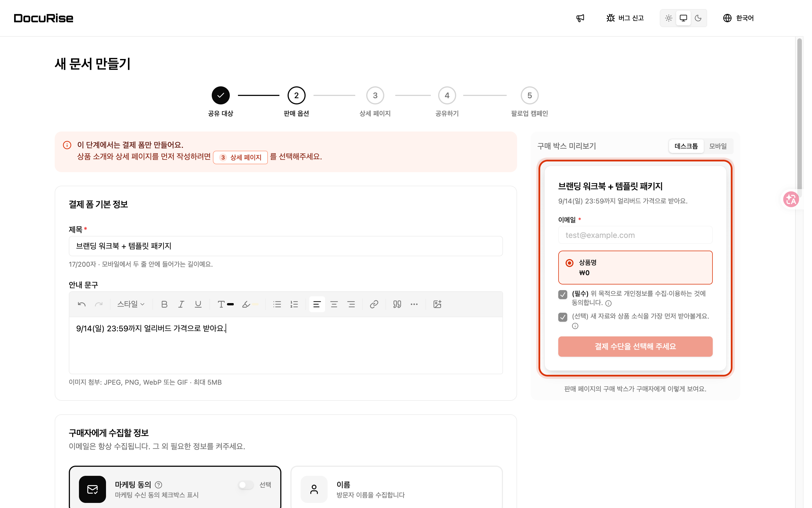812x508 pixels.
Task: Click the announcements megaphone icon
Action: 580,18
